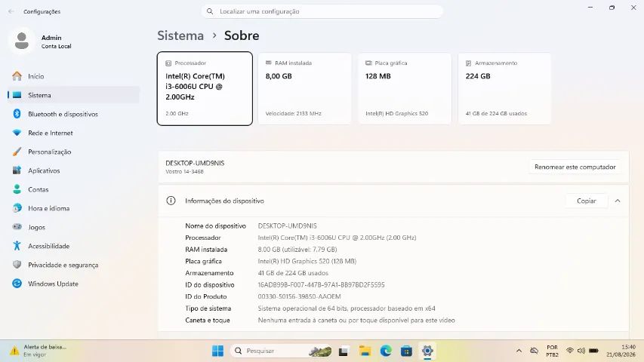Open Personalização paintbrush icon
This screenshot has width=644, height=362.
[17, 152]
